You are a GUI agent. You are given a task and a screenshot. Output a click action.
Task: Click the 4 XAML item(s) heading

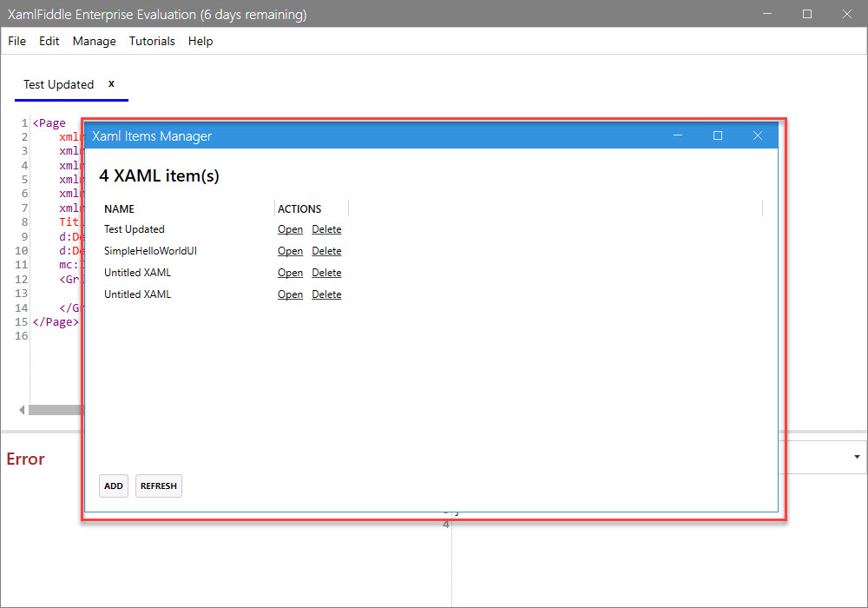(x=159, y=175)
